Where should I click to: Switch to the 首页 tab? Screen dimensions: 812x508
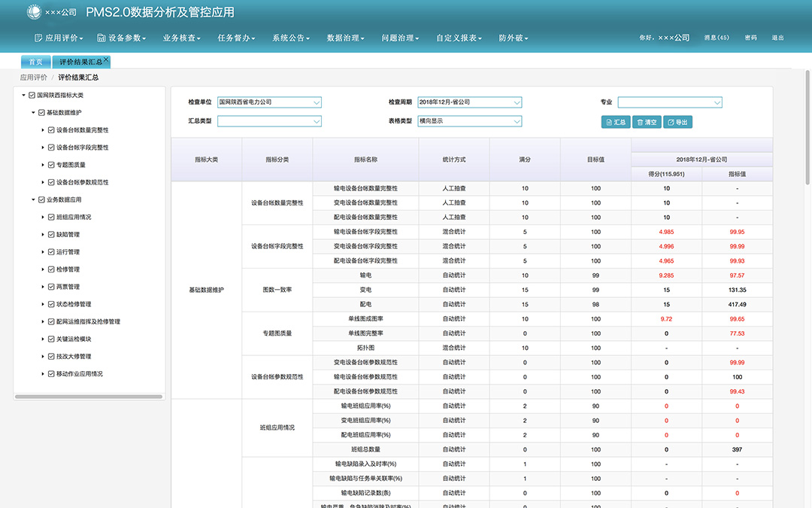pos(35,62)
